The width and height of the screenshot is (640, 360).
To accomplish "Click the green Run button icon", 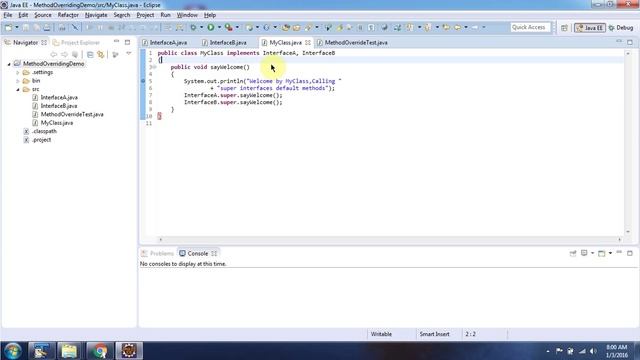I will pos(211,27).
